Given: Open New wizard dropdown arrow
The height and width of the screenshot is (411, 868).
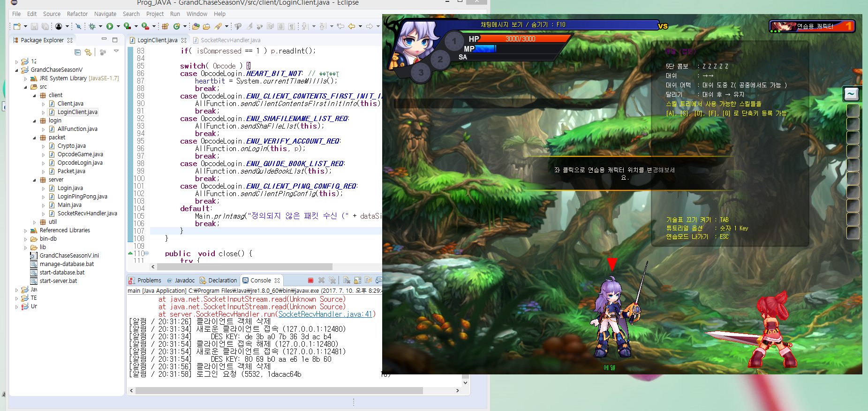Looking at the screenshot, I should 25,26.
